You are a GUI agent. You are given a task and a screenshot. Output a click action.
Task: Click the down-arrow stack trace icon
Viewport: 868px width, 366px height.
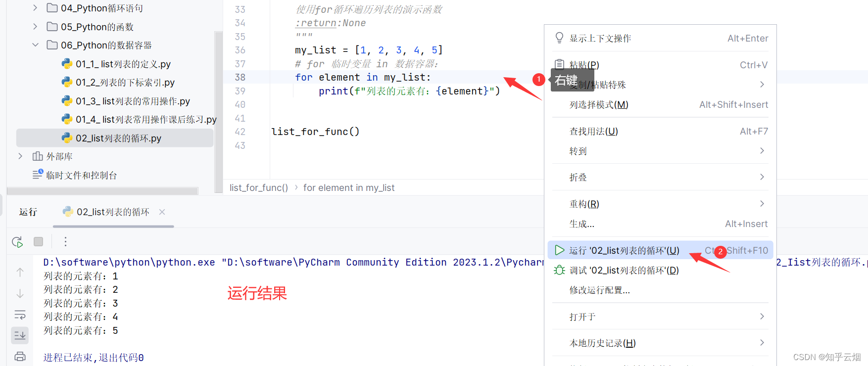[20, 294]
